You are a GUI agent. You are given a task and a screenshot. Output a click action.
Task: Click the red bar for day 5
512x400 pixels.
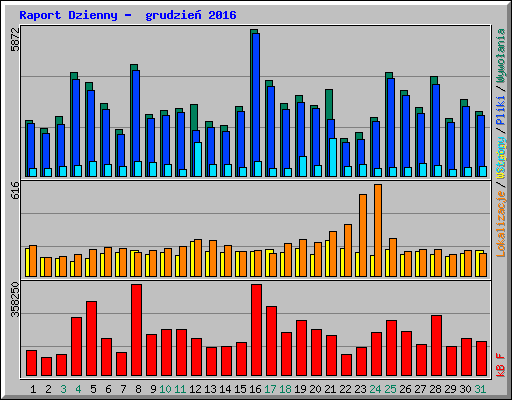(x=91, y=339)
